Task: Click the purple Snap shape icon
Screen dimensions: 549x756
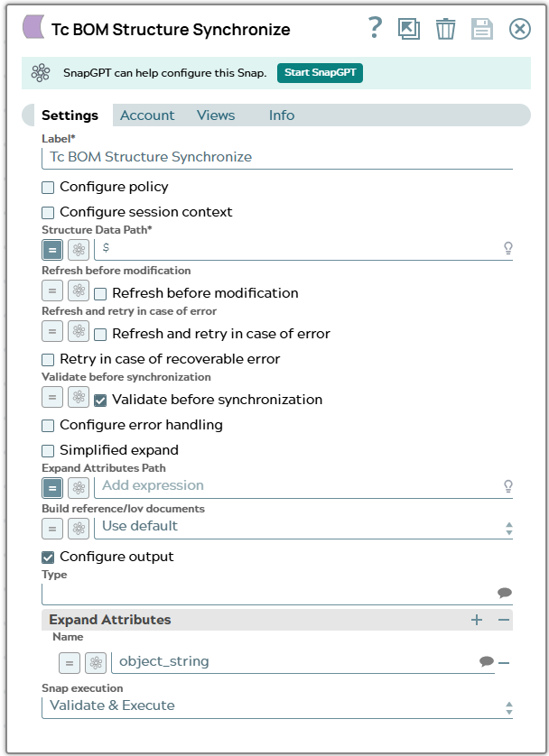Action: pyautogui.click(x=33, y=26)
